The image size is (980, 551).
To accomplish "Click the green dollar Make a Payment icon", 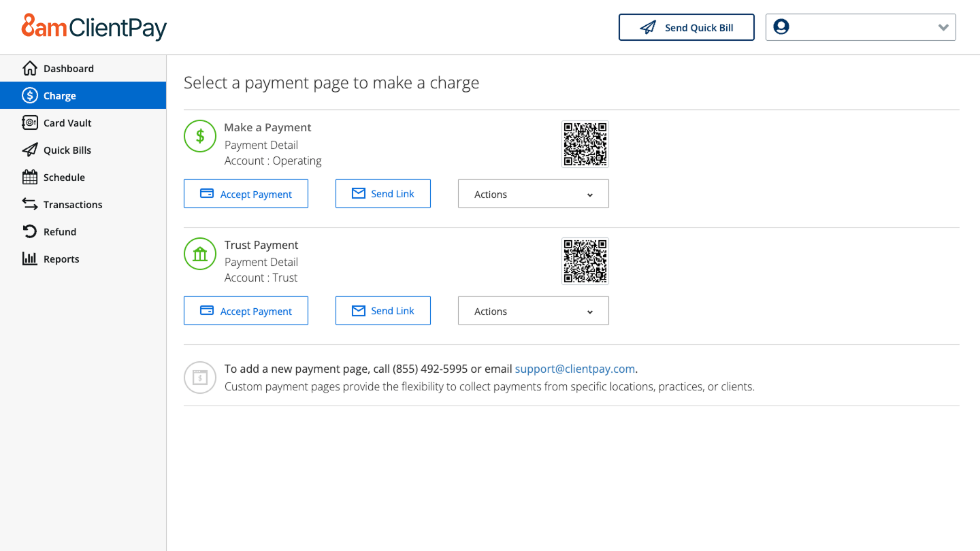I will click(200, 137).
